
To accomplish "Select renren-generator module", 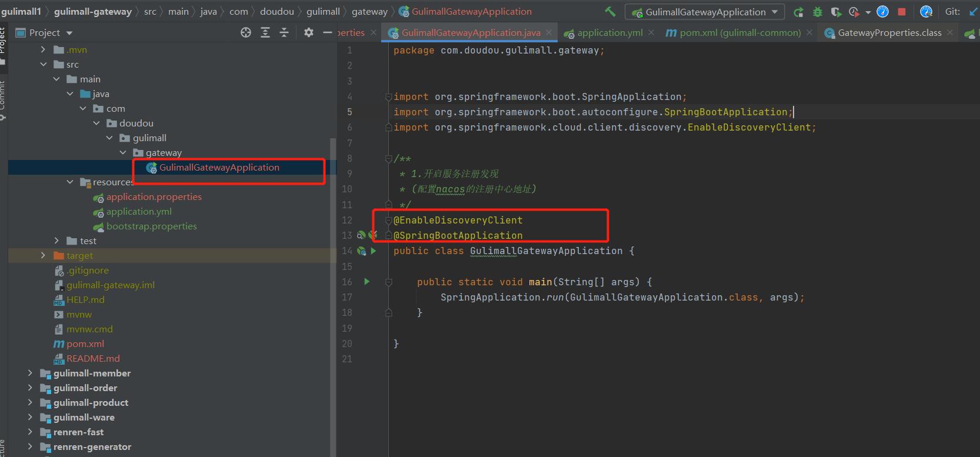I will pos(92,447).
